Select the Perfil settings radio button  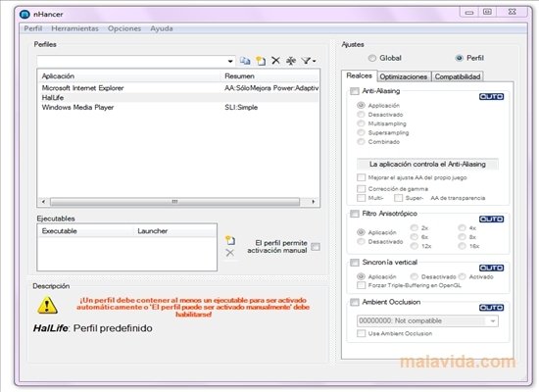coord(460,58)
